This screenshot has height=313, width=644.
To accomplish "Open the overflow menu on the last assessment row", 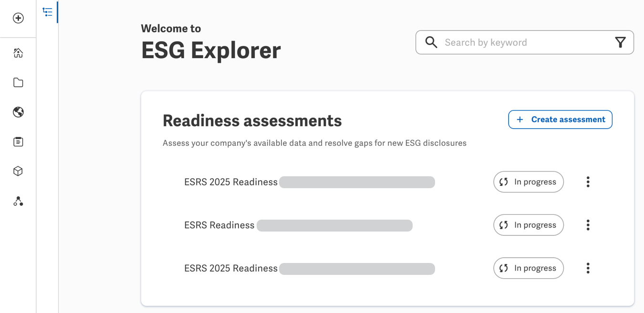I will (x=588, y=268).
